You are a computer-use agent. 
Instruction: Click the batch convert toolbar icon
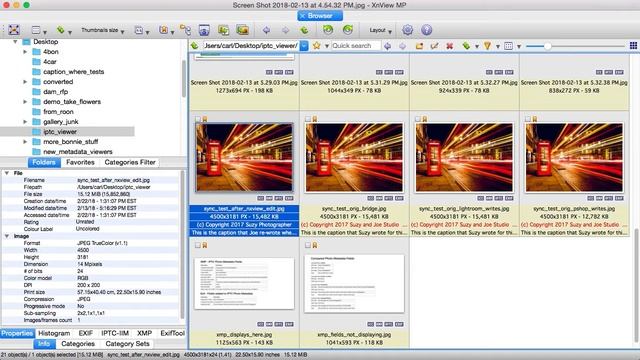click(223, 30)
